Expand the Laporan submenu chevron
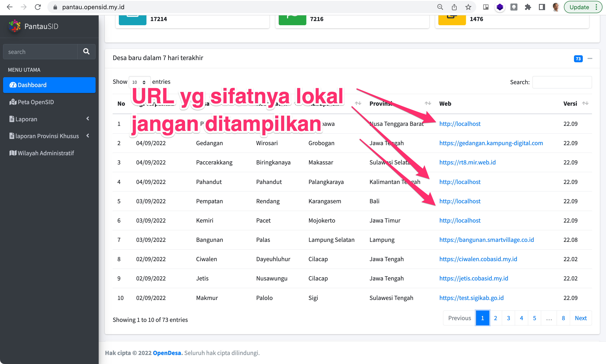Image resolution: width=606 pixels, height=364 pixels. [88, 119]
